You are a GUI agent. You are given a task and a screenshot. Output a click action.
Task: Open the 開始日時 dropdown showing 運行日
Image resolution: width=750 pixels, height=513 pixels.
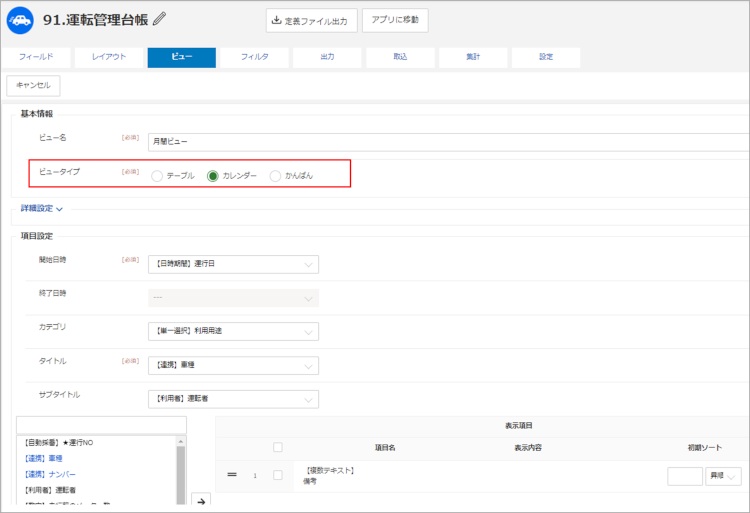tap(233, 264)
